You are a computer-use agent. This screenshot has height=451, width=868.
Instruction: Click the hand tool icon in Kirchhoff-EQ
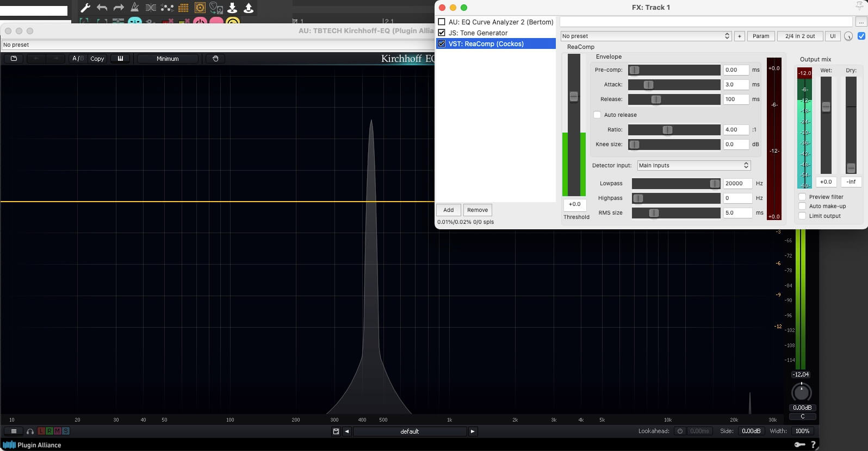(215, 59)
